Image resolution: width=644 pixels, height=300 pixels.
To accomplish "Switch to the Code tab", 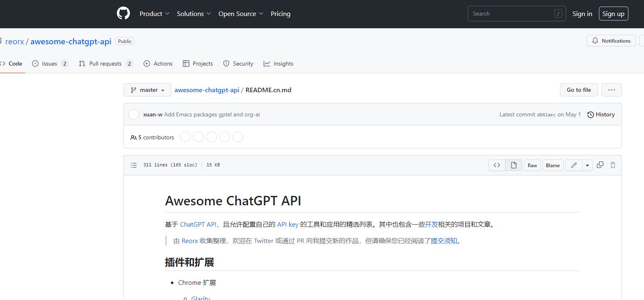I will tap(11, 64).
